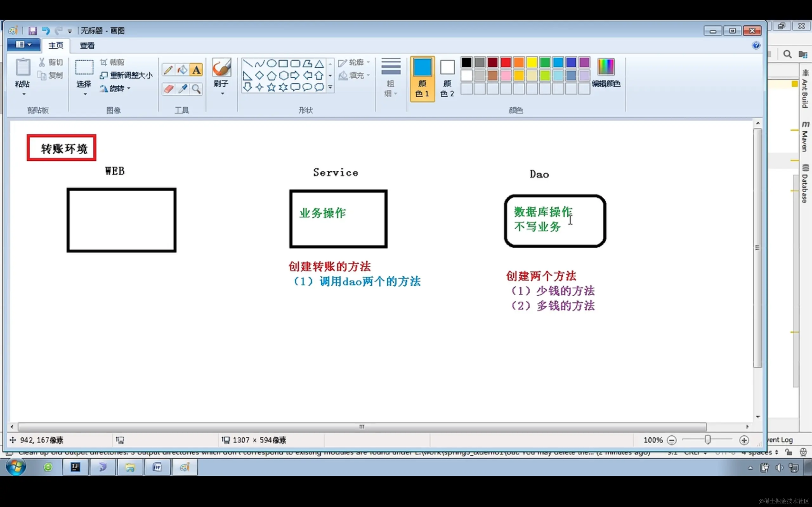The height and width of the screenshot is (507, 812).
Task: Click the Save icon in quick access toolbar
Action: tap(33, 31)
